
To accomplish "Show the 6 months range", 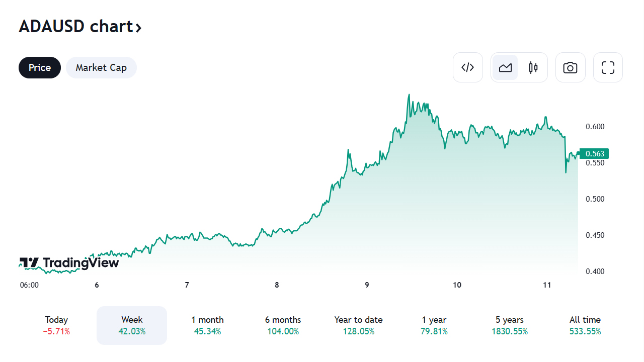I will [283, 325].
